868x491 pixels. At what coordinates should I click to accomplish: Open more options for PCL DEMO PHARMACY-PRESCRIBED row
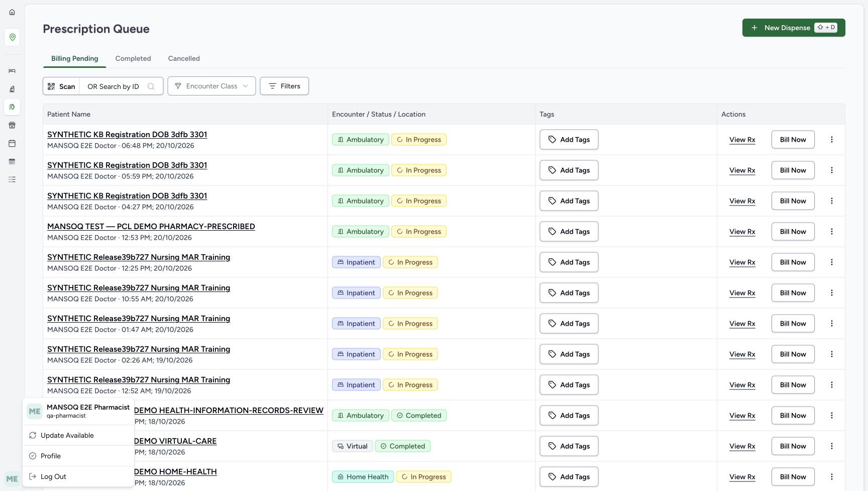point(832,232)
